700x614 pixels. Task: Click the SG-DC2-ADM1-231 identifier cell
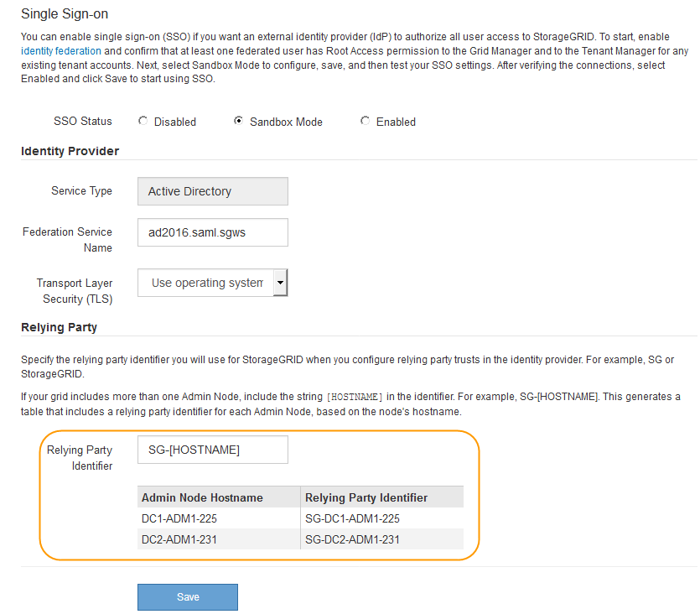352,539
